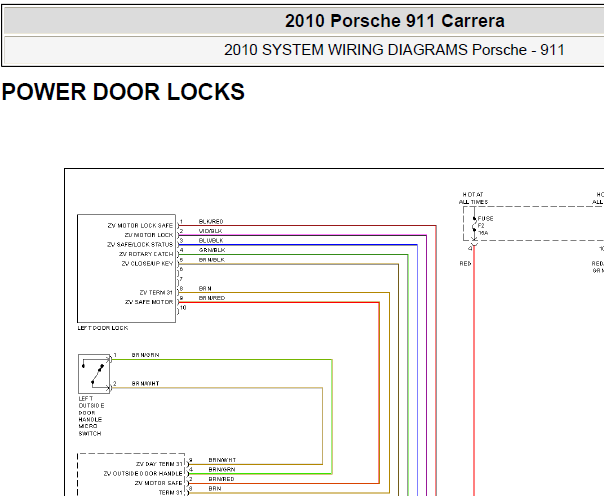Select "BRN/WHT" label at micro switch pin 2
Image resolution: width=604 pixels, height=496 pixels.
(145, 384)
